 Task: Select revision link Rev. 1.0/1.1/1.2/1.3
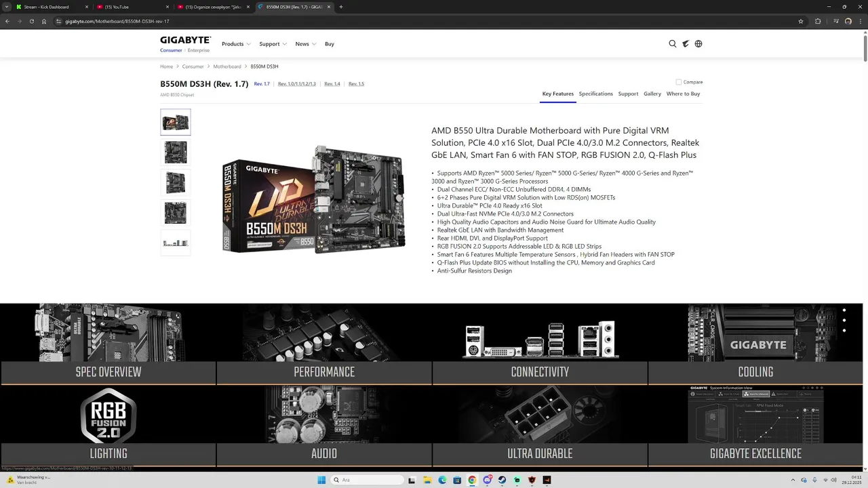(297, 84)
